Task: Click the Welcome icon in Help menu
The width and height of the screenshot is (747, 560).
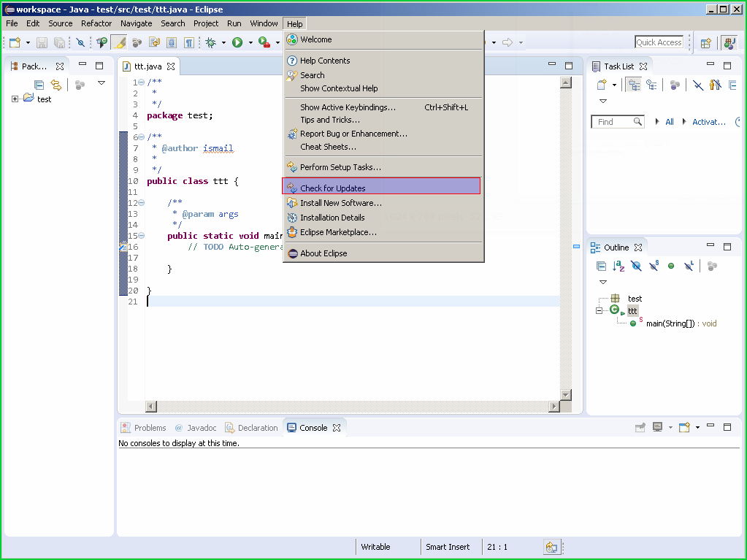Action: pyautogui.click(x=291, y=39)
